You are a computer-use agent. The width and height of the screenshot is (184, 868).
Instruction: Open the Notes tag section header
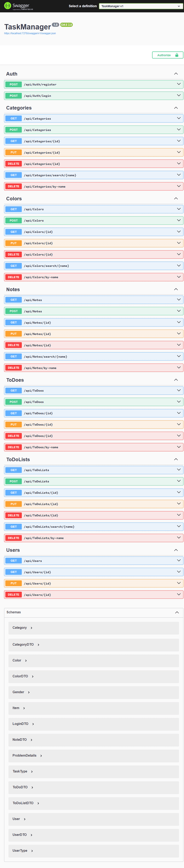(x=13, y=289)
